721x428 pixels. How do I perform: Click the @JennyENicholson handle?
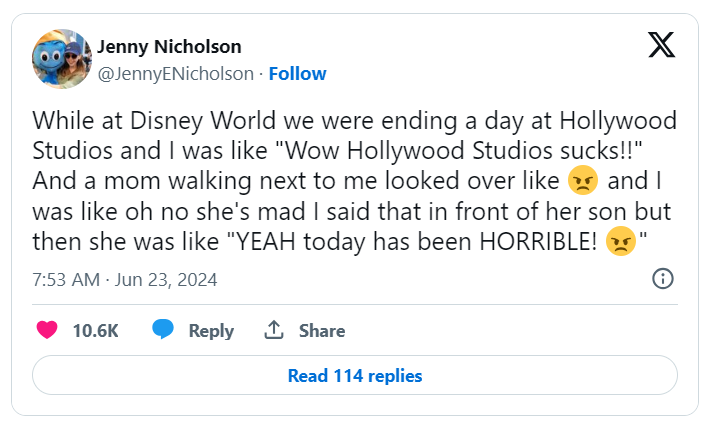[x=175, y=73]
